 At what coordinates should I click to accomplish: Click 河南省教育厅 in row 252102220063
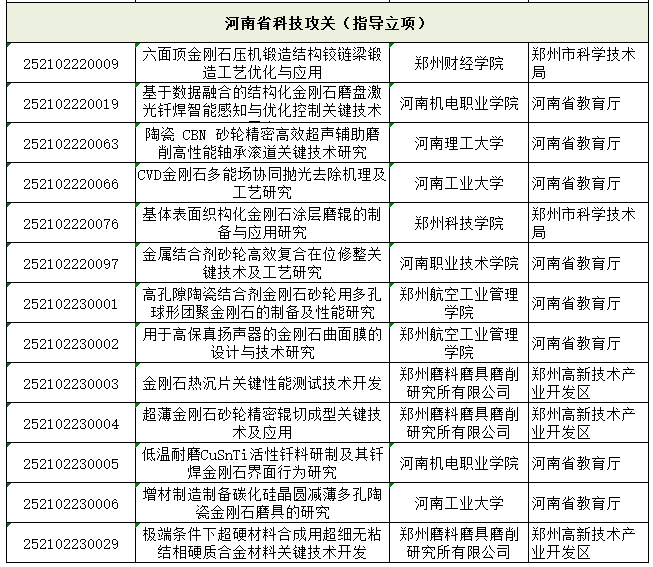point(576,143)
